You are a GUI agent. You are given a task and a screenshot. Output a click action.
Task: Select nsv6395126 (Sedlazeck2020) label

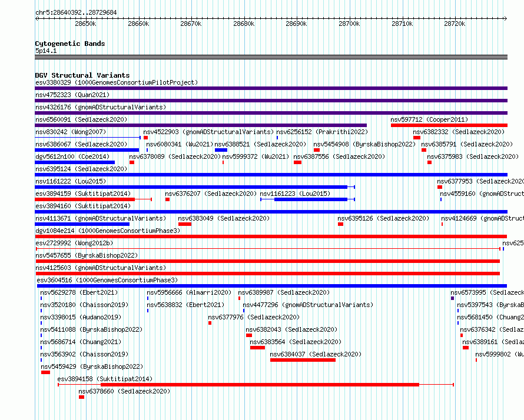pyautogui.click(x=383, y=218)
